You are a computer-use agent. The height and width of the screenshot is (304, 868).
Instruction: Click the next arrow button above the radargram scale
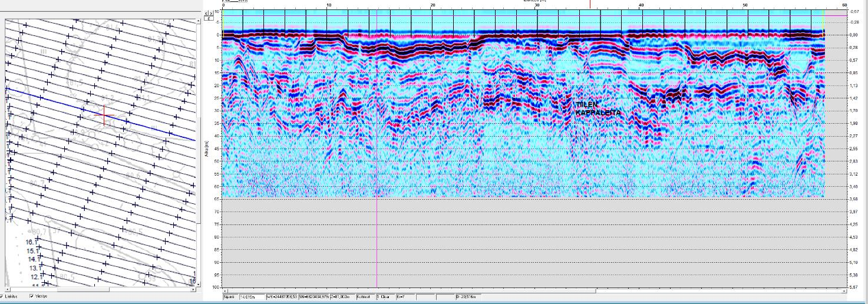coord(211,14)
